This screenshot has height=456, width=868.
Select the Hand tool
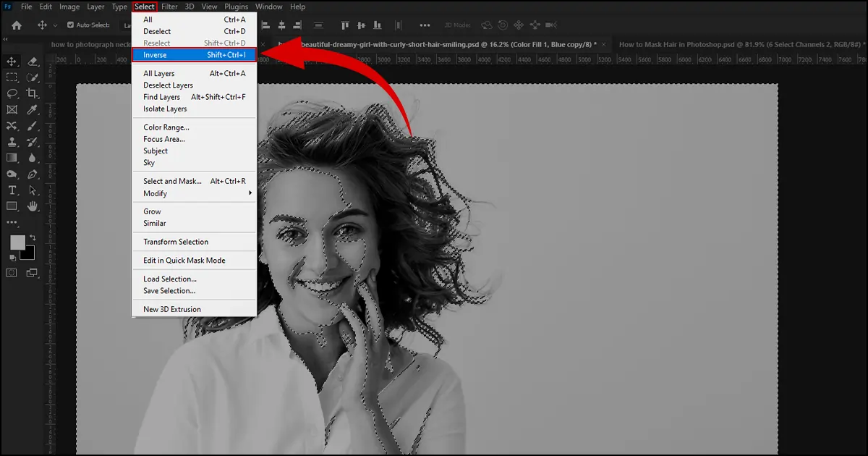click(33, 207)
